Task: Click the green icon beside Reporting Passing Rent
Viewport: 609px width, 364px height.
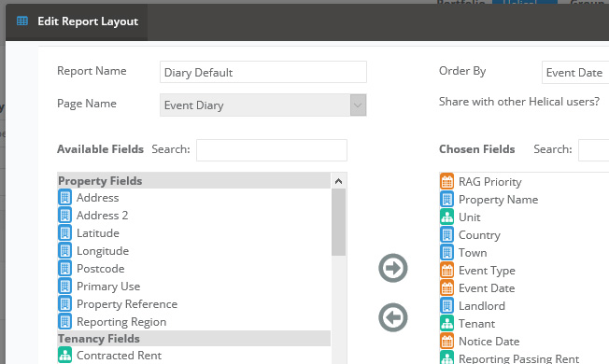Action: coord(447,357)
